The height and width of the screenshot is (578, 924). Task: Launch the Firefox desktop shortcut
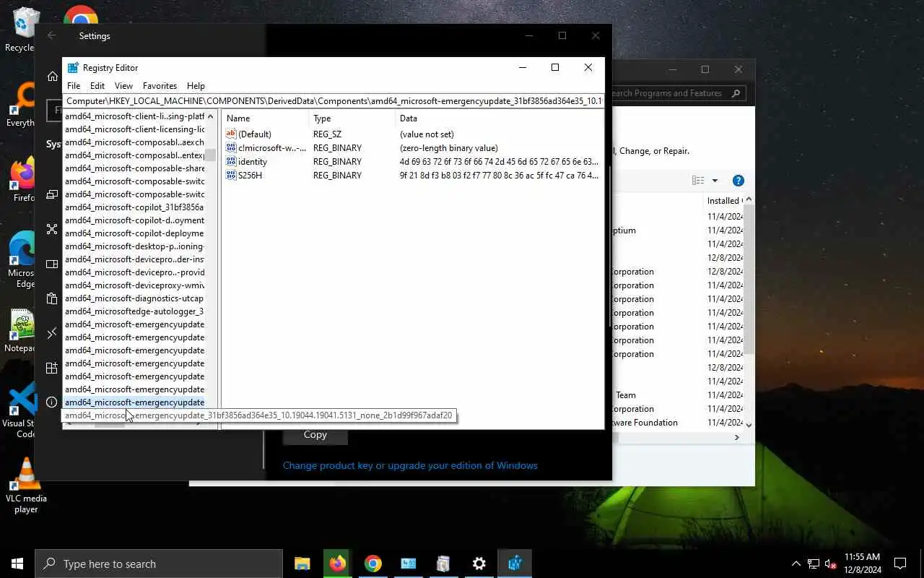[x=23, y=179]
